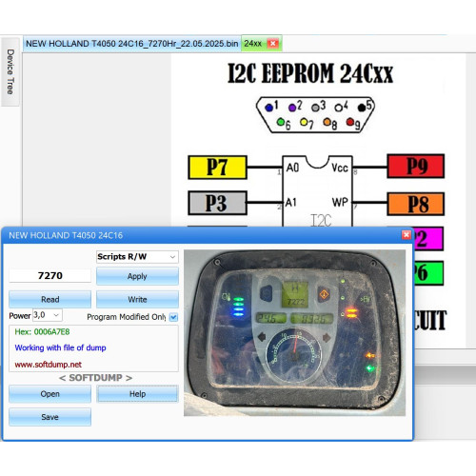
Task: Click the Apply button
Action: coord(137,276)
